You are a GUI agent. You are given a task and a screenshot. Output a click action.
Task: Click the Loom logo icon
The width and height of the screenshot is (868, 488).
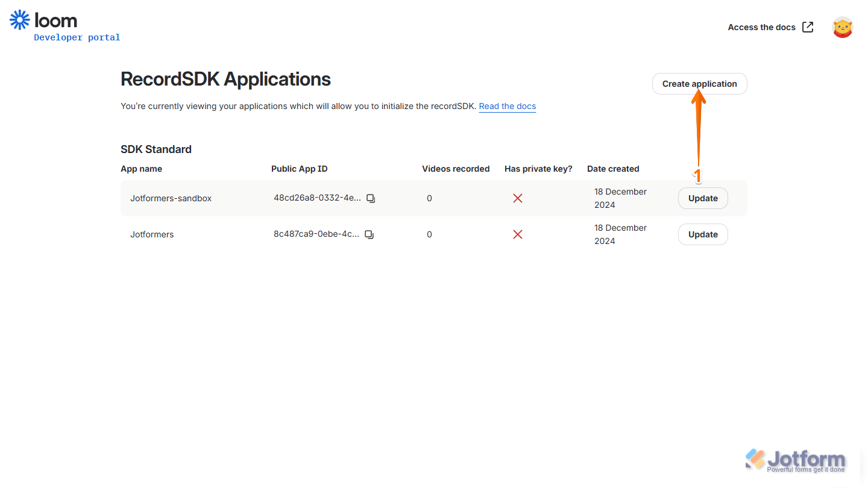tap(20, 19)
